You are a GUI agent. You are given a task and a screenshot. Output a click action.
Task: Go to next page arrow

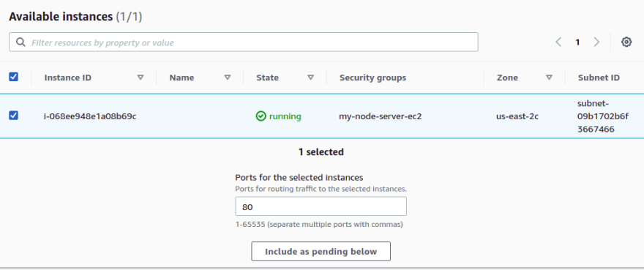(596, 42)
